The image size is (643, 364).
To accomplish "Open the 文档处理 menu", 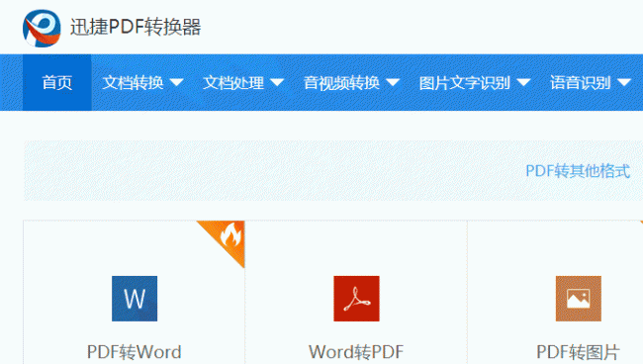I will click(233, 83).
